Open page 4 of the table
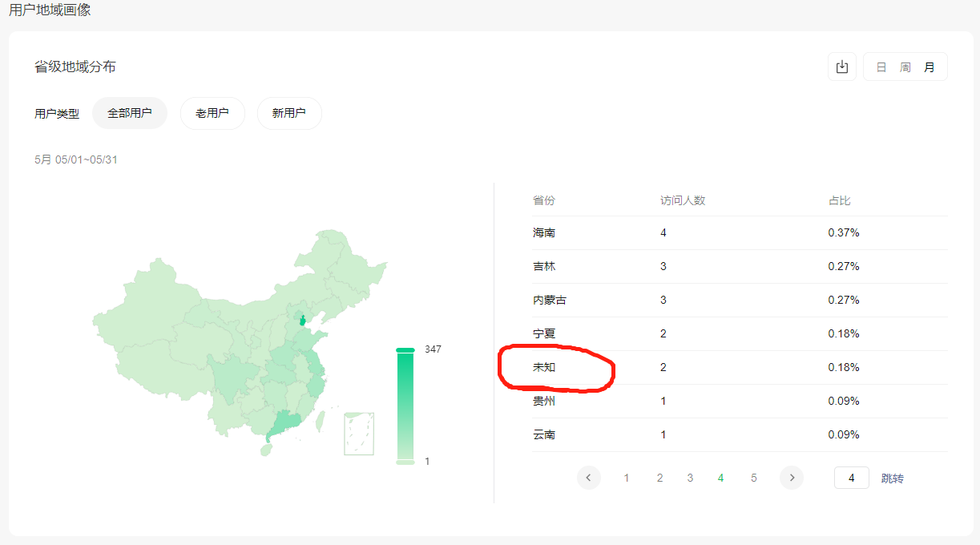Viewport: 980px width, 545px height. [721, 478]
